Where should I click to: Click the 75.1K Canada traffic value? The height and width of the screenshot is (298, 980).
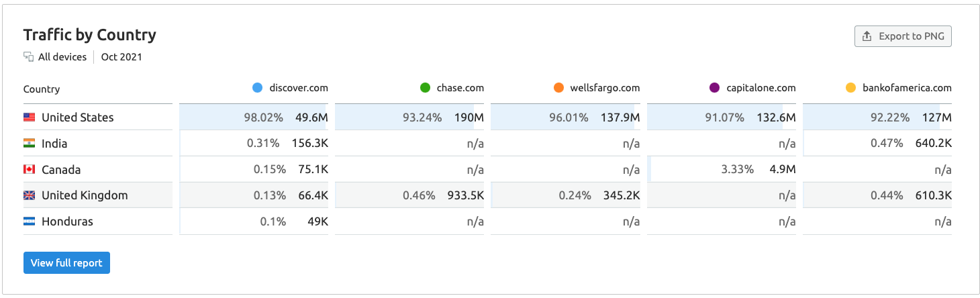pos(313,170)
